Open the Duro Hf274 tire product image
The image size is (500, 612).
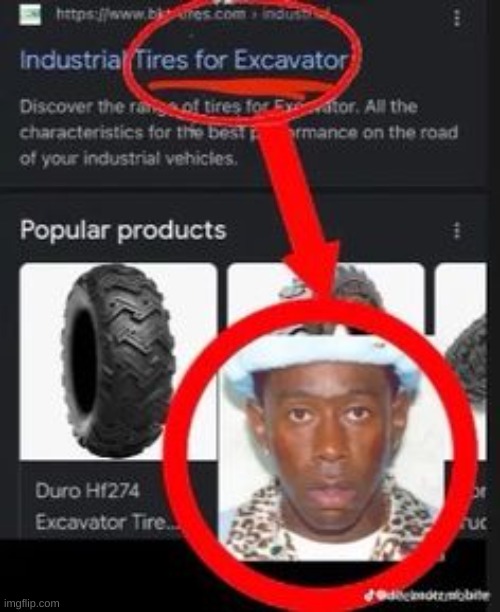point(118,361)
